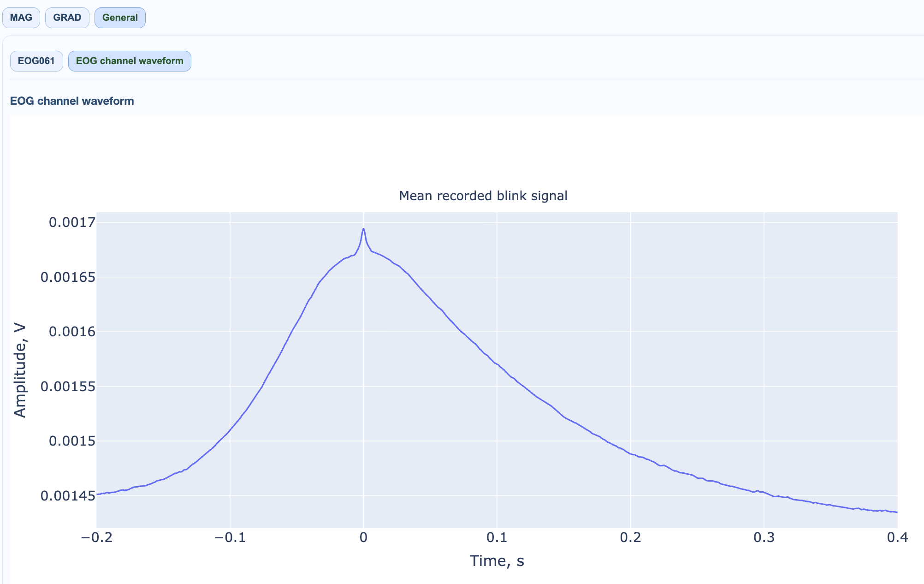The width and height of the screenshot is (924, 584).
Task: Click the 0.0016 amplitude tick label
Action: (x=72, y=332)
